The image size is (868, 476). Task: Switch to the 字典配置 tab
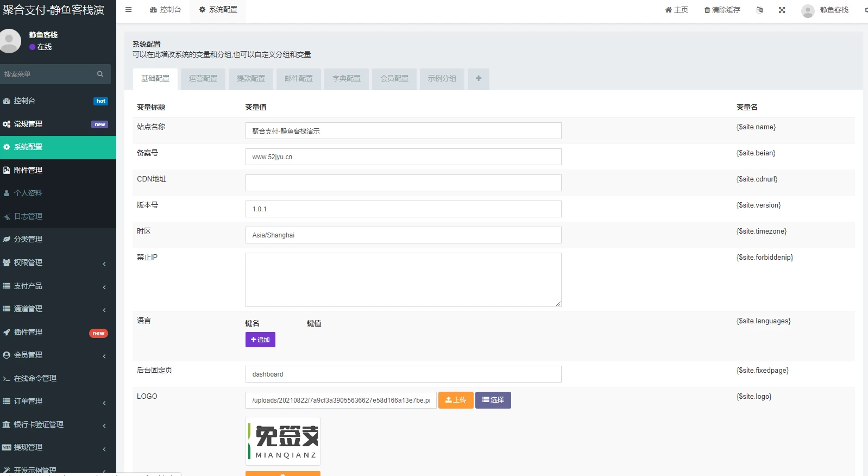pos(347,79)
